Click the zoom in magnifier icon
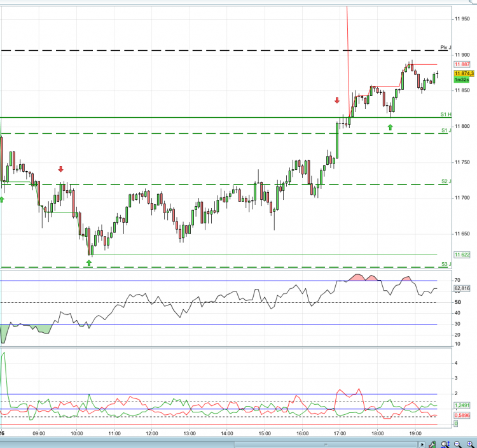The image size is (477, 448). tap(470, 444)
